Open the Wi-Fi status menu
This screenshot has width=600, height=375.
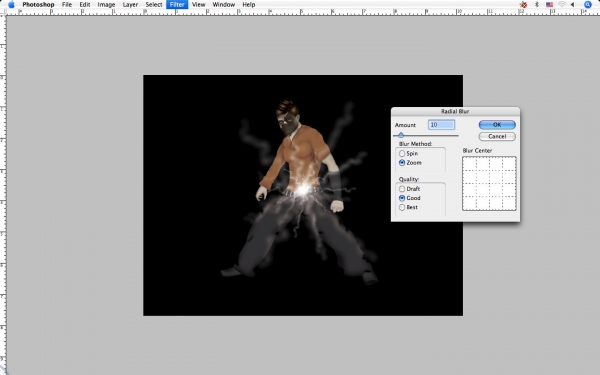pyautogui.click(x=562, y=5)
